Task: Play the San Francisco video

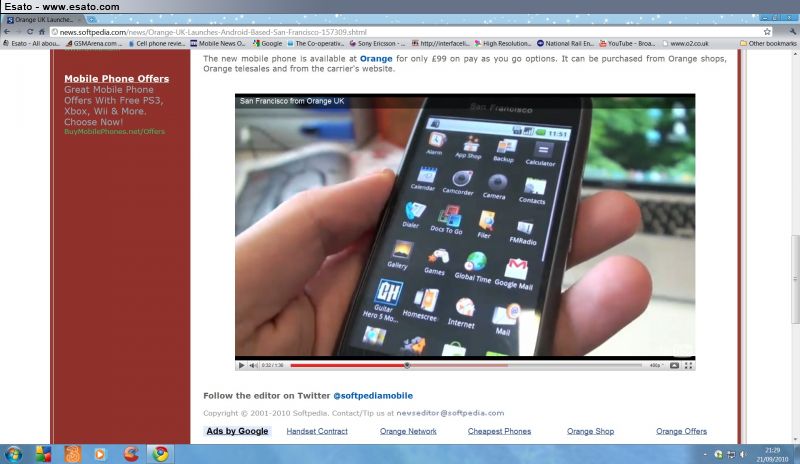Action: click(x=241, y=365)
